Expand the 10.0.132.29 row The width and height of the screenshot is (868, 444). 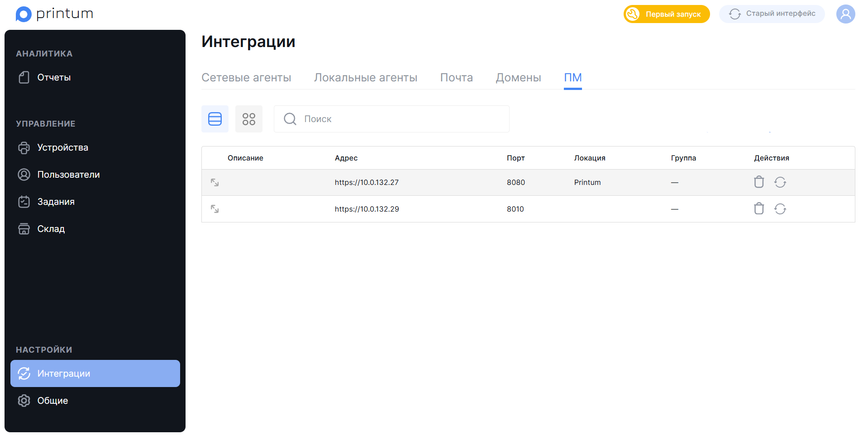tap(215, 209)
